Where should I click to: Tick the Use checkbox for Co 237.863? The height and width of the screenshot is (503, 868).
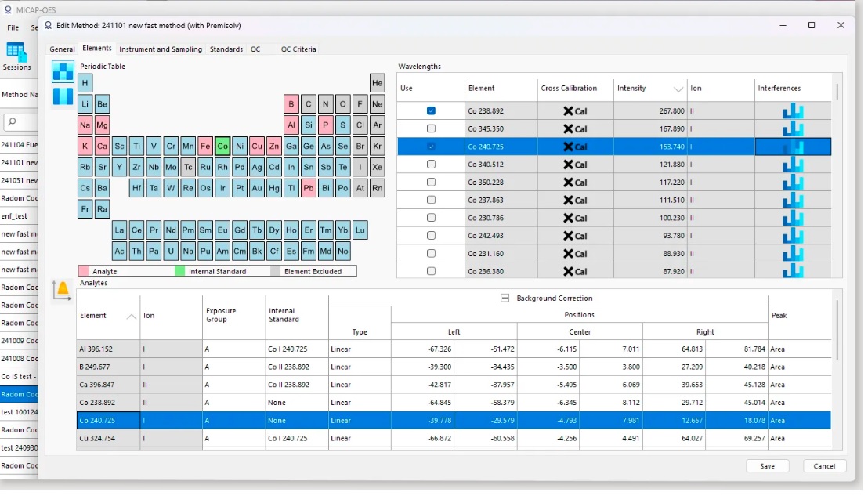click(431, 201)
